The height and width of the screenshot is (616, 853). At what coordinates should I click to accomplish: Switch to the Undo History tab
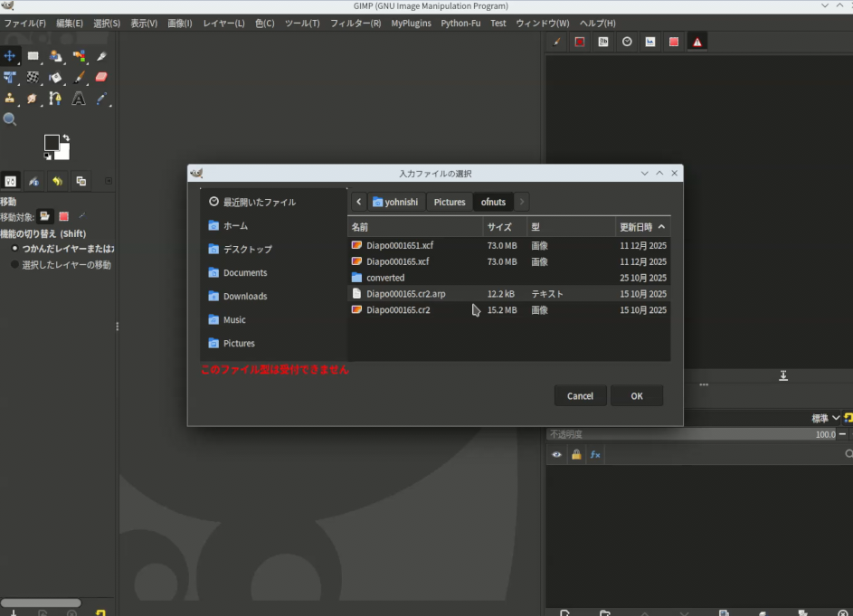[57, 181]
